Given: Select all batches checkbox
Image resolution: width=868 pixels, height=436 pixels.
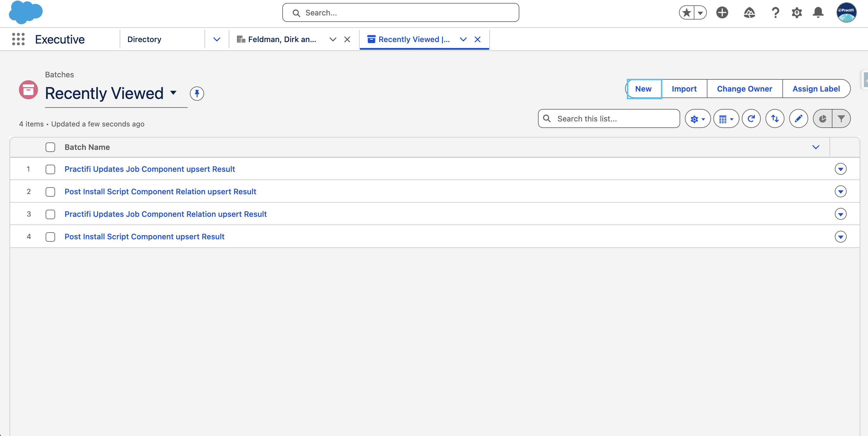Looking at the screenshot, I should (50, 147).
